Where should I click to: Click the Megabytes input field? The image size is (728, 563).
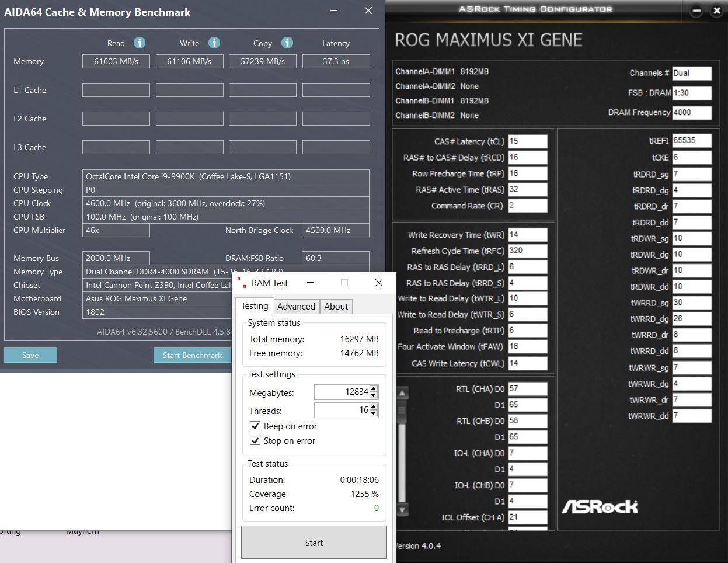(342, 392)
